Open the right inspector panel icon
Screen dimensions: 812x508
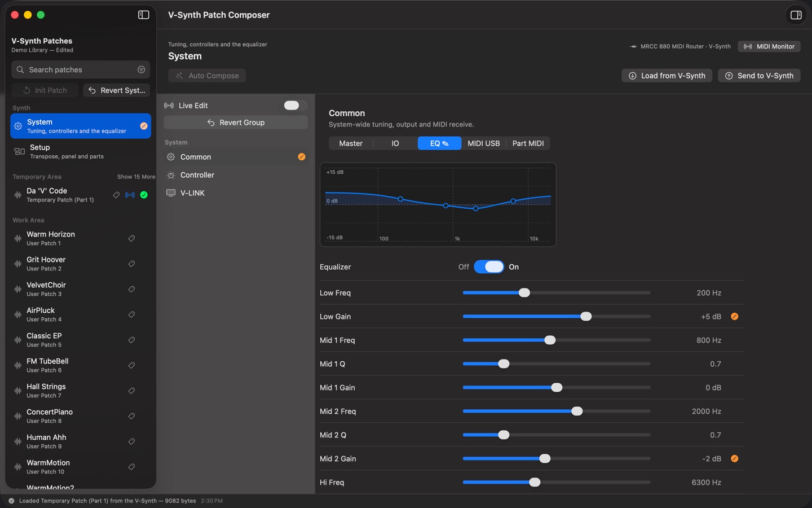(x=796, y=15)
